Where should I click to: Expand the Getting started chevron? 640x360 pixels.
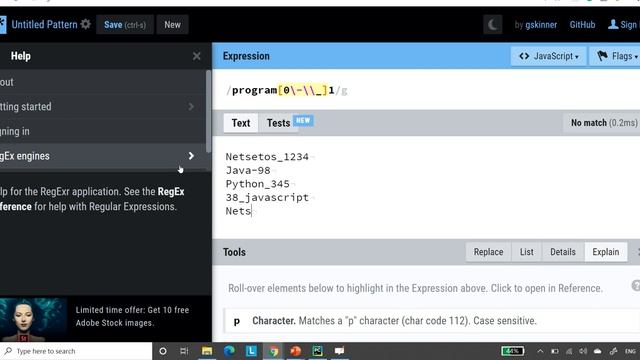click(x=191, y=107)
